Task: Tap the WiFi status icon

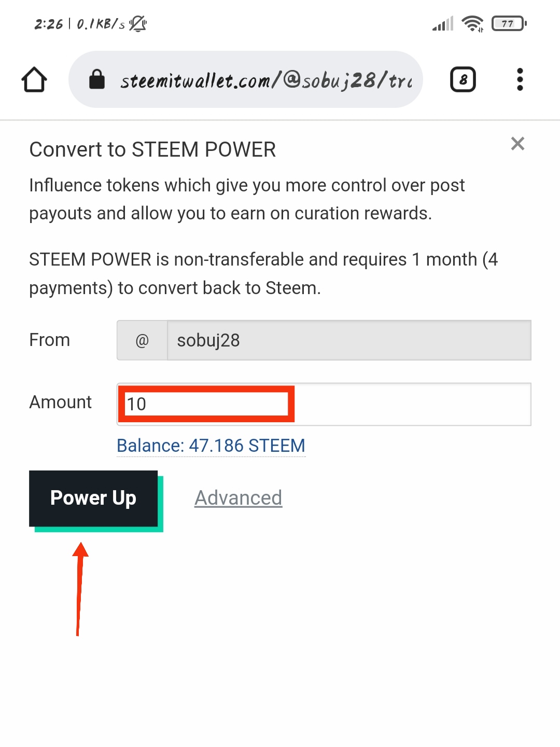Action: point(472,23)
